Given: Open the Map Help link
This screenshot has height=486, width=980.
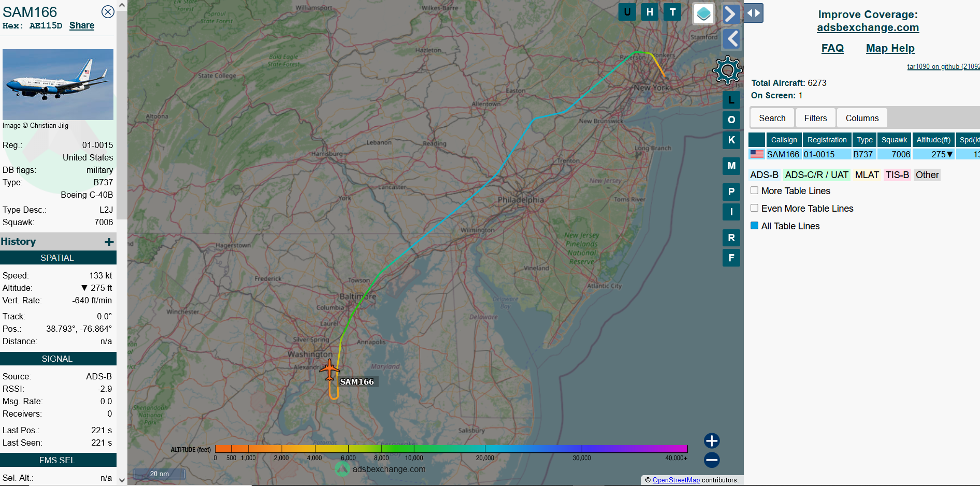Looking at the screenshot, I should [x=890, y=48].
